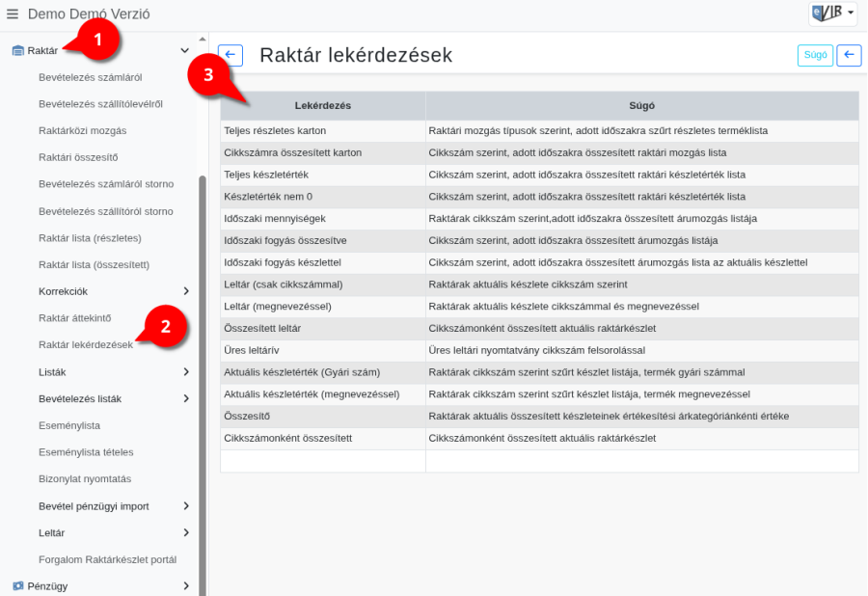
Task: Open Bevételezés számláról storno
Action: [x=106, y=184]
